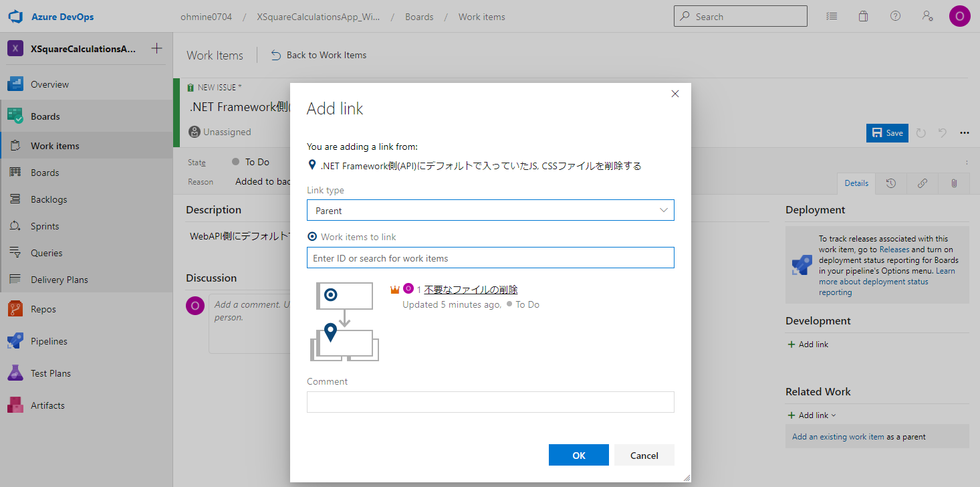Image resolution: width=980 pixels, height=487 pixels.
Task: Click the refresh icon next to Save
Action: pyautogui.click(x=921, y=132)
